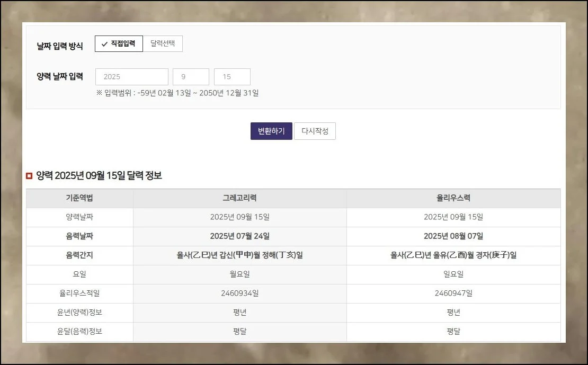
Task: Click the 음력간지 row label
Action: pyautogui.click(x=78, y=255)
